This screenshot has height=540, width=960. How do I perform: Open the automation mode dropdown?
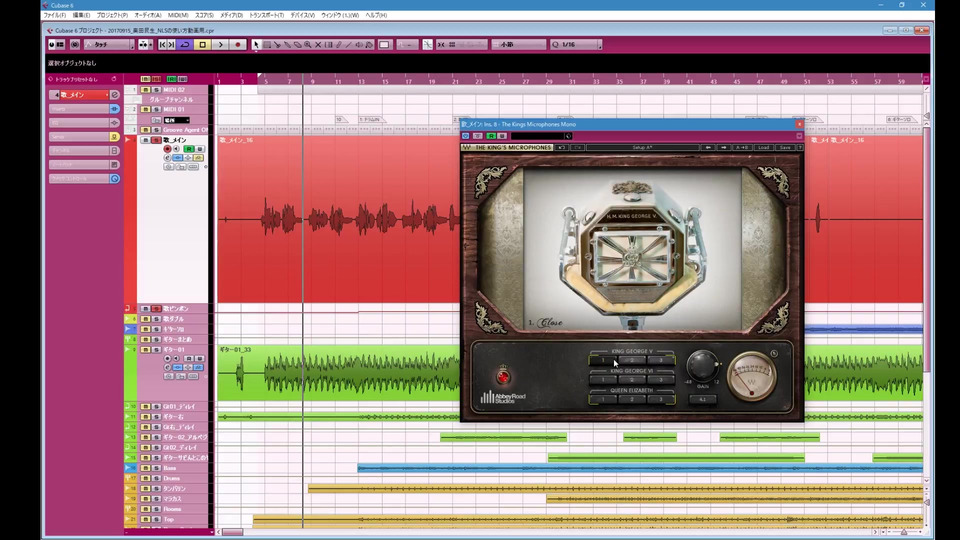coord(109,45)
